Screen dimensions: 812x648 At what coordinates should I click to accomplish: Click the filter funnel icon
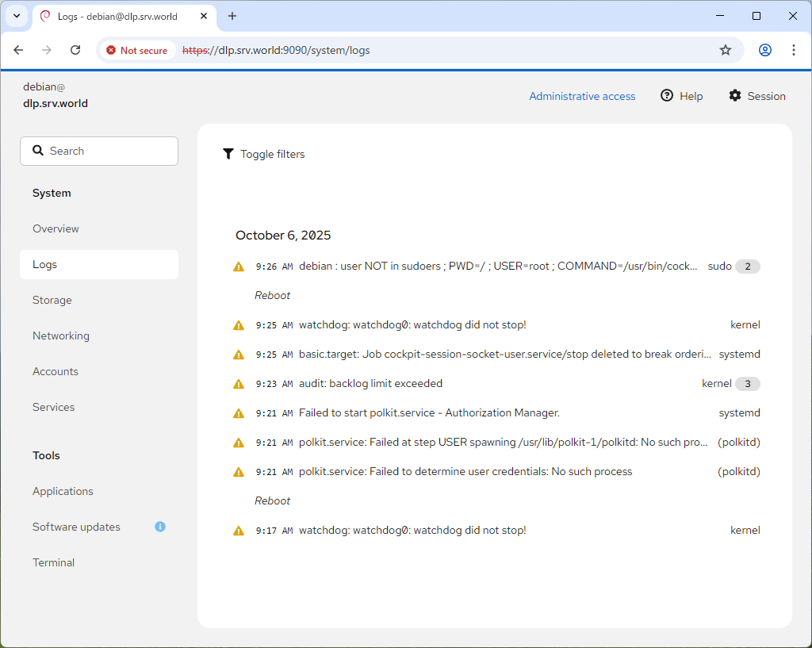(228, 154)
